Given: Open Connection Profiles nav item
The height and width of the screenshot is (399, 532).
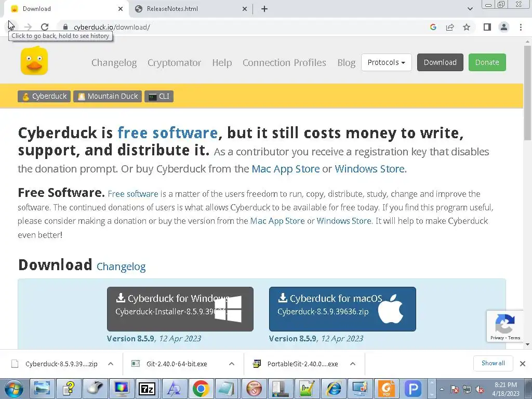Looking at the screenshot, I should 284,62.
